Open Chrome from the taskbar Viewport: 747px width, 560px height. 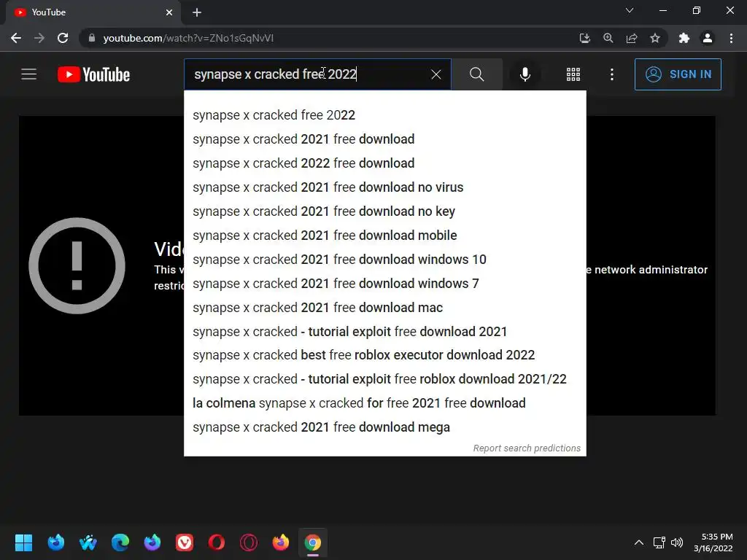pyautogui.click(x=313, y=542)
